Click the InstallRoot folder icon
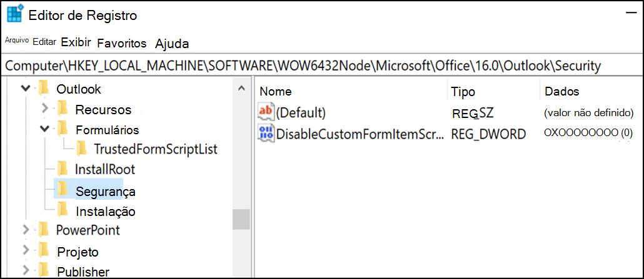 coord(63,169)
